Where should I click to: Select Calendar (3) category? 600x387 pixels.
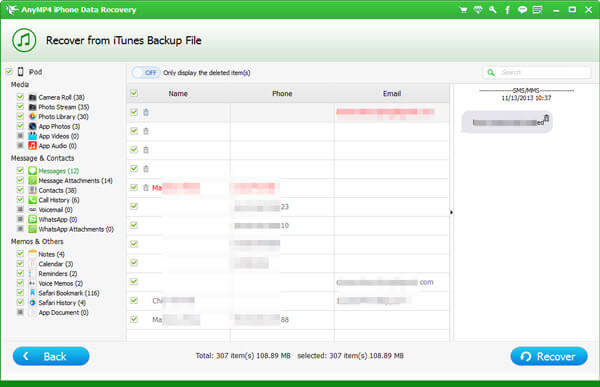click(56, 264)
